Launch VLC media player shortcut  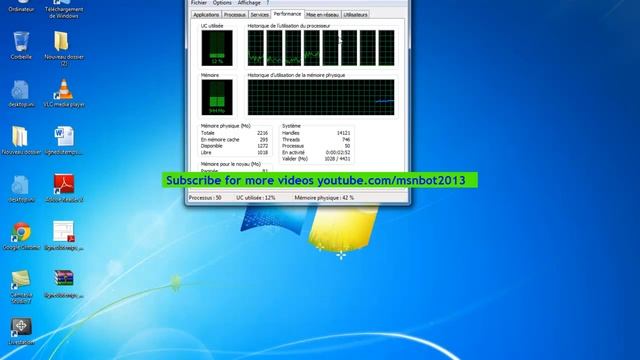64,93
